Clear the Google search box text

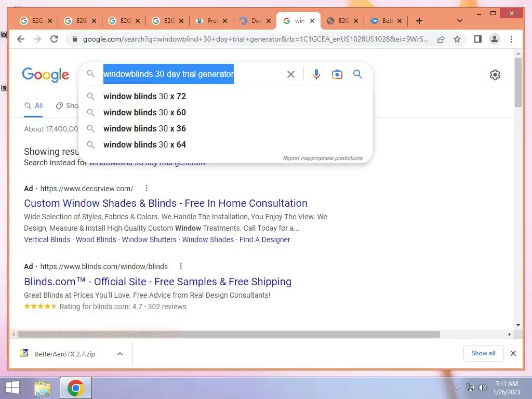click(x=291, y=74)
